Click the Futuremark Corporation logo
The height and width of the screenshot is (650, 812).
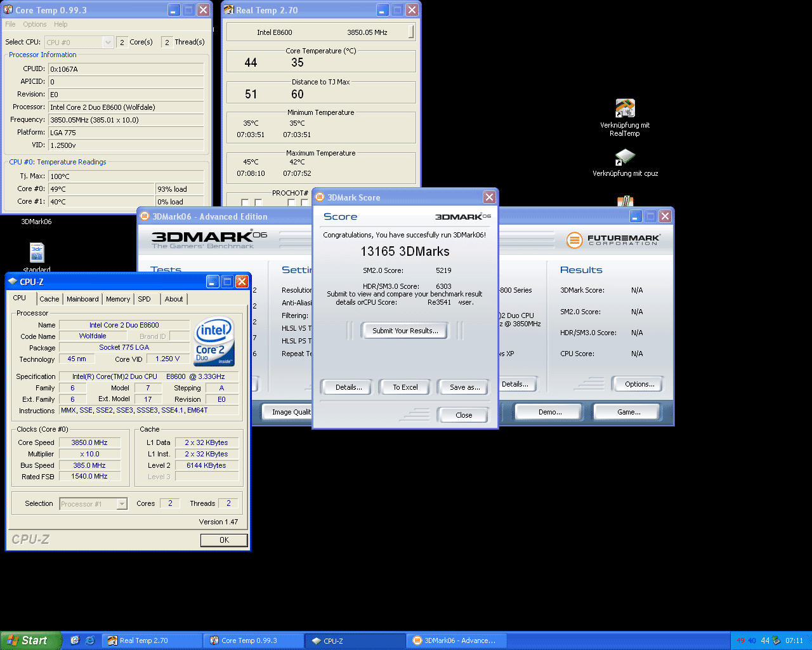pyautogui.click(x=613, y=240)
